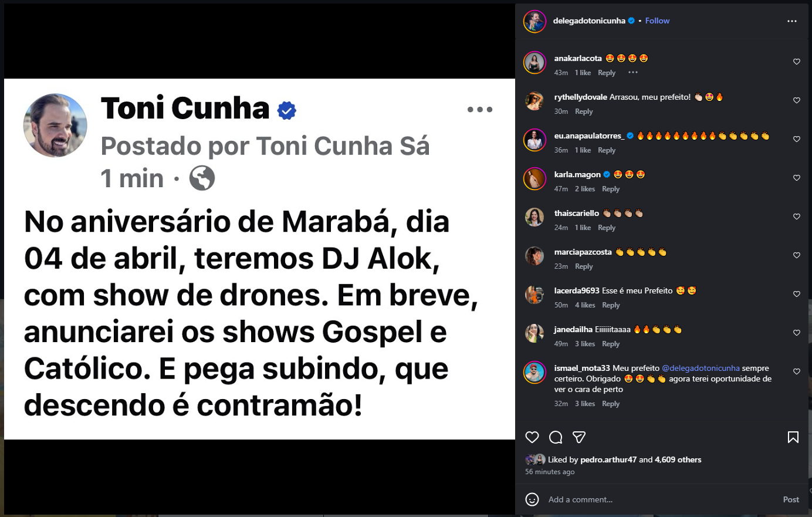Reply to the janedailha comment
The height and width of the screenshot is (517, 812).
[611, 344]
